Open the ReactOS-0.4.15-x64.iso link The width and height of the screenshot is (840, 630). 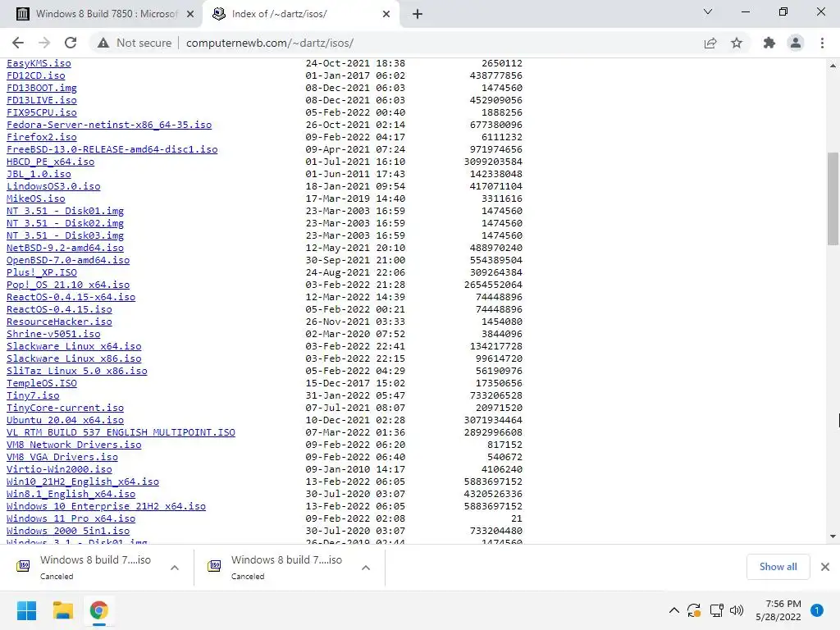coord(71,297)
